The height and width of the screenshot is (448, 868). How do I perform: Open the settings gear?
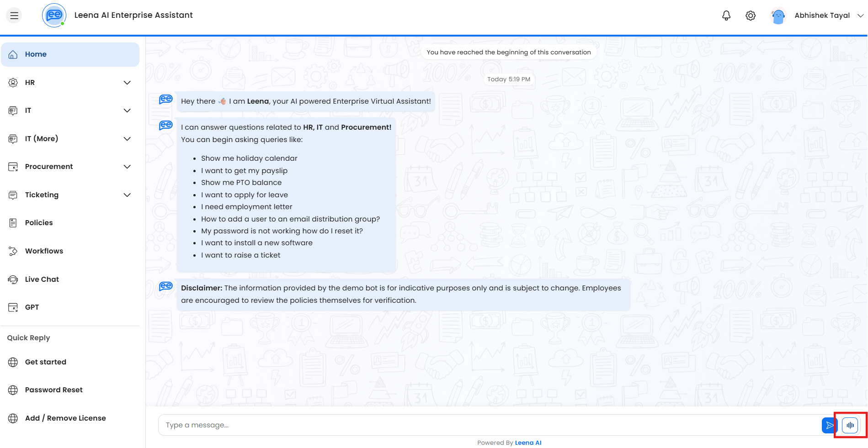point(751,16)
